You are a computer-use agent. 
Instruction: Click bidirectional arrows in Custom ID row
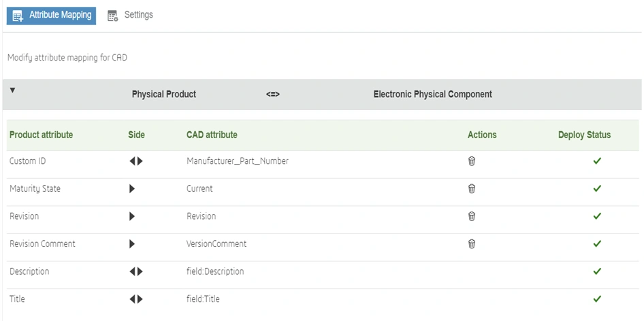tap(136, 161)
